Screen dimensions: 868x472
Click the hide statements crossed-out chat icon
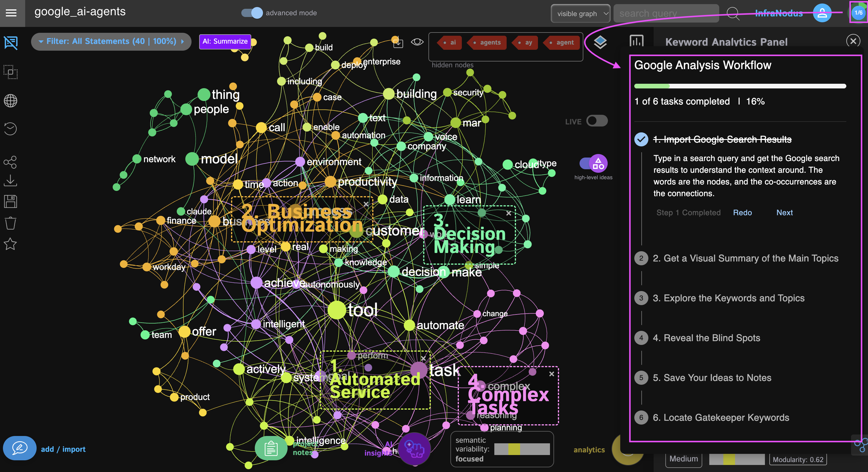tap(11, 43)
